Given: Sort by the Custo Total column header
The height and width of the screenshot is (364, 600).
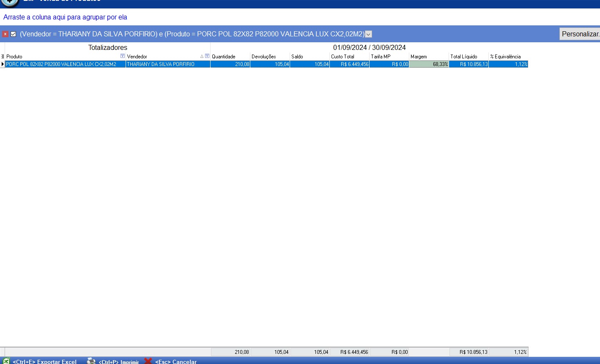Looking at the screenshot, I should [x=349, y=56].
